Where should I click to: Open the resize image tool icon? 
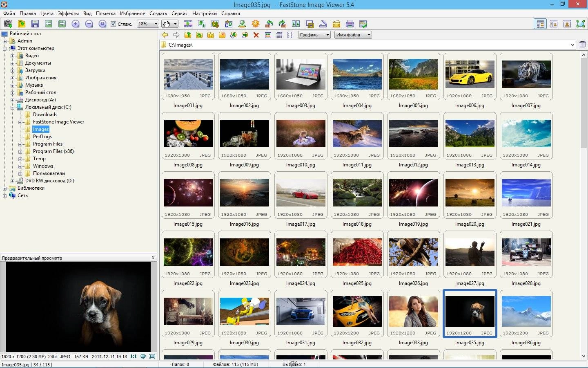tap(202, 24)
